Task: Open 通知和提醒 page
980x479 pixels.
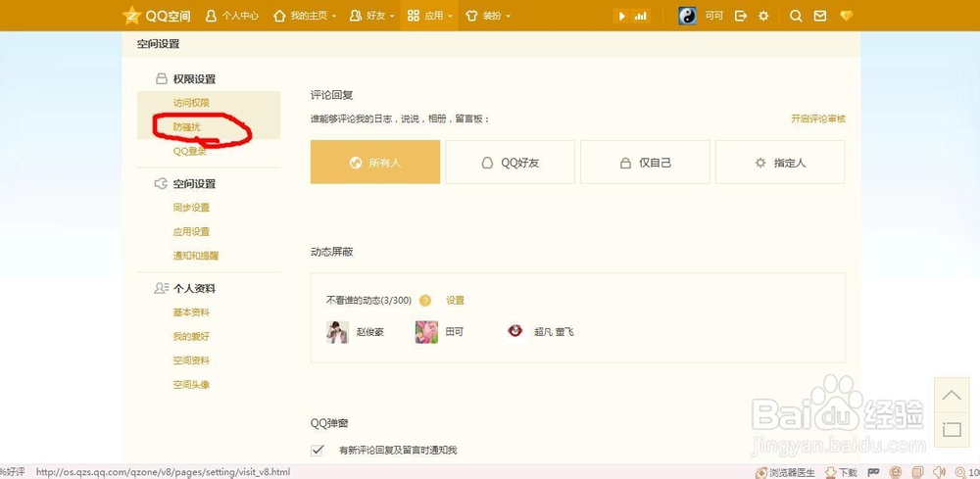Action: (x=196, y=256)
